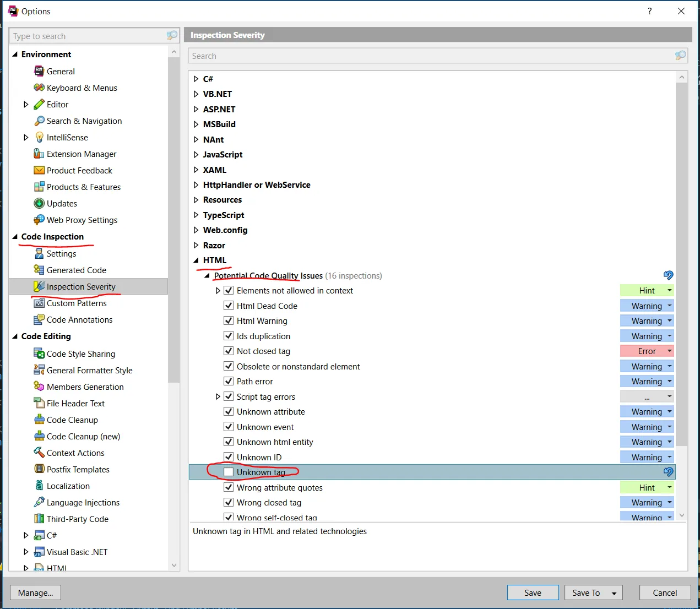The image size is (700, 609).
Task: Select Razor inspections group
Action: point(214,245)
